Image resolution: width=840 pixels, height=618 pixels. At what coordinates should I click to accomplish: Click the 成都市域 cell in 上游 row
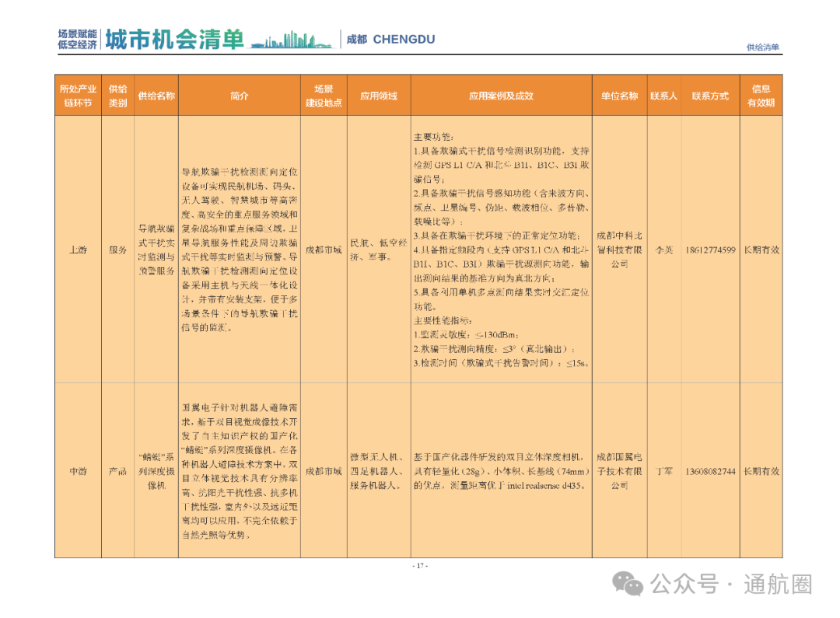324,250
